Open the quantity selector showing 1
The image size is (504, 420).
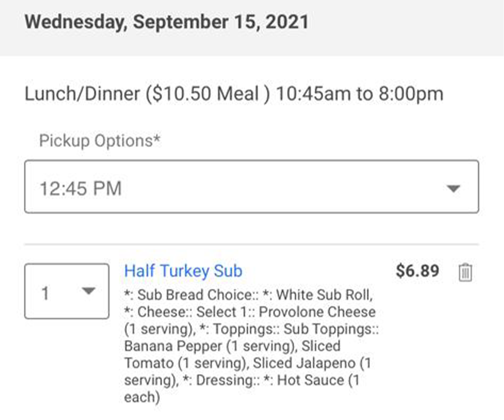point(67,291)
